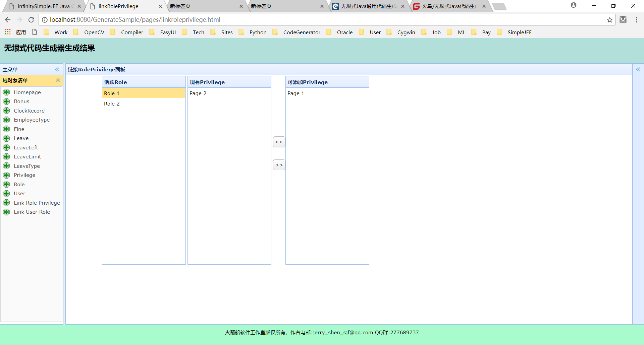Open the ClockRecord item in the sidebar
The width and height of the screenshot is (644, 345).
[x=29, y=111]
